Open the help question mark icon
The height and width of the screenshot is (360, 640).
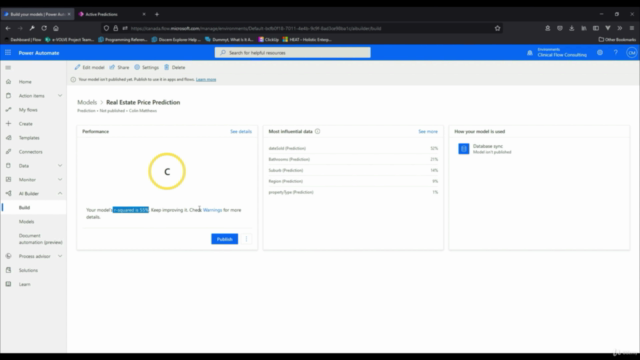pos(616,53)
